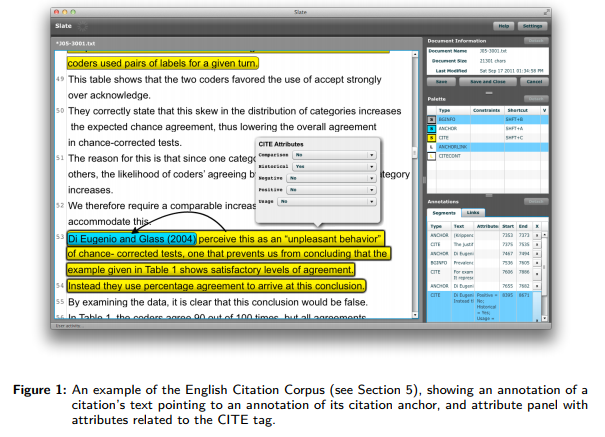Click the Save button
Viewport: 605px width, 437px height.
point(441,82)
